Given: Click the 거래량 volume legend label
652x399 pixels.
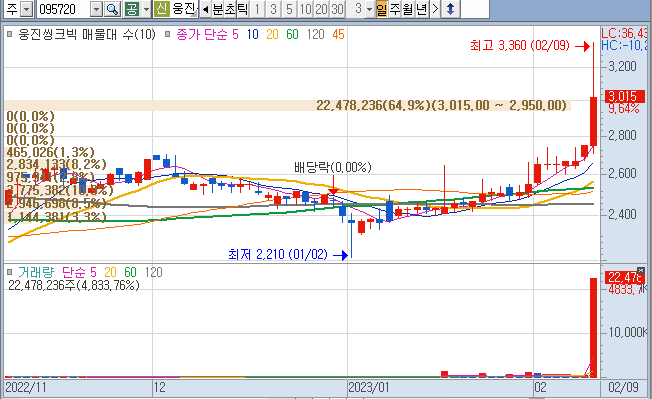Looking at the screenshot, I should click(x=36, y=272).
